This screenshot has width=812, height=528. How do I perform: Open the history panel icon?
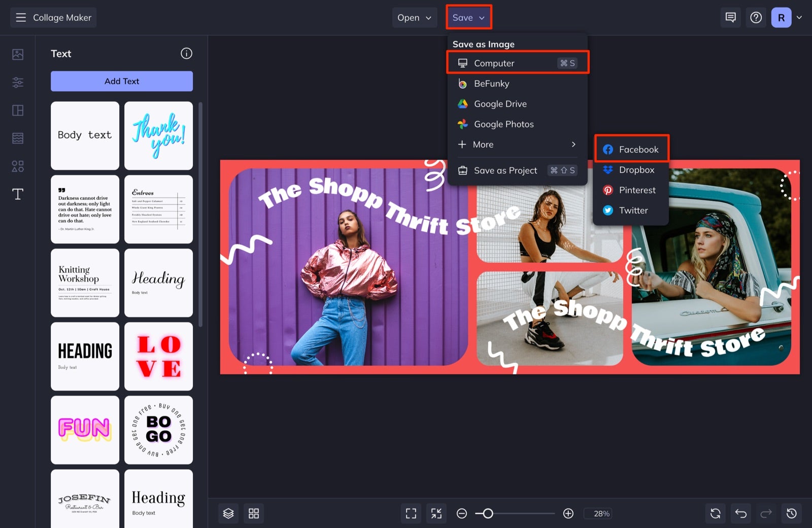[792, 513]
